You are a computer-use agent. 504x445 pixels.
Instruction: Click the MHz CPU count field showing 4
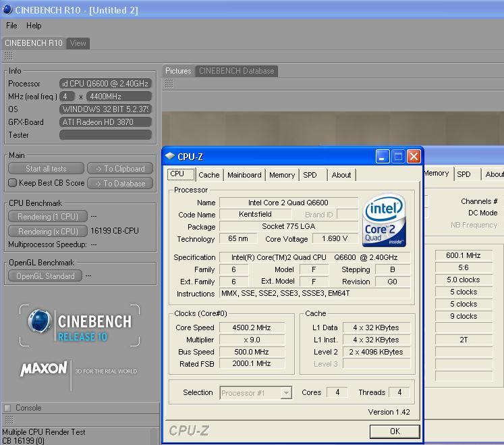(x=67, y=97)
